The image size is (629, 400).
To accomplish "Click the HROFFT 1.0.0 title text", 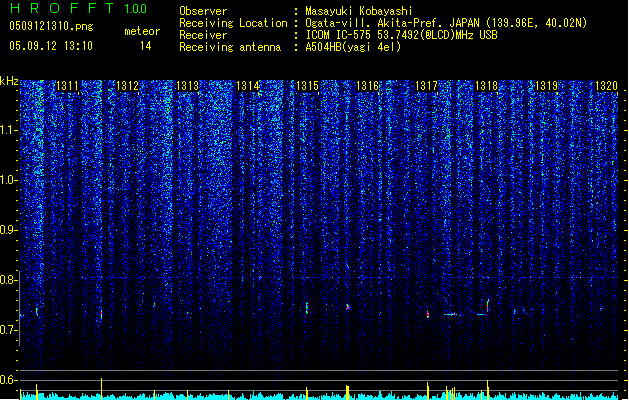I will pyautogui.click(x=78, y=8).
